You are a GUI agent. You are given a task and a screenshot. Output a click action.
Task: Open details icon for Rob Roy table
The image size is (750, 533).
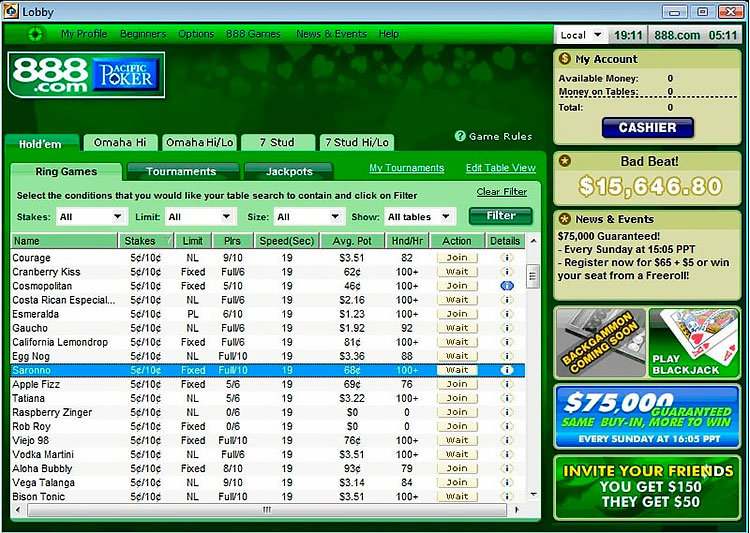coord(507,426)
